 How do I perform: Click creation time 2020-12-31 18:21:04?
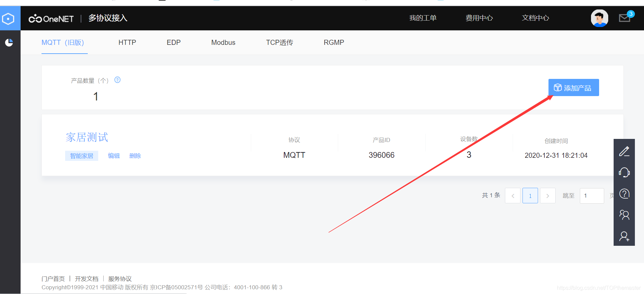(556, 155)
